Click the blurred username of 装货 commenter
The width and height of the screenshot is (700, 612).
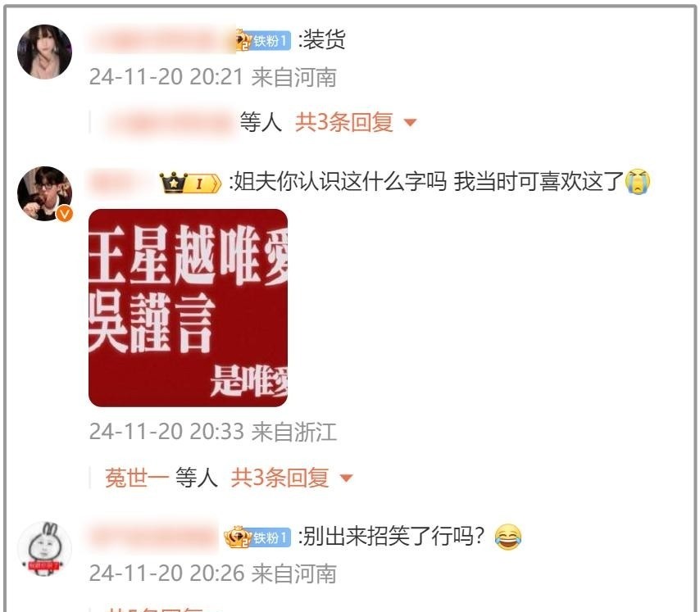[x=161, y=40]
